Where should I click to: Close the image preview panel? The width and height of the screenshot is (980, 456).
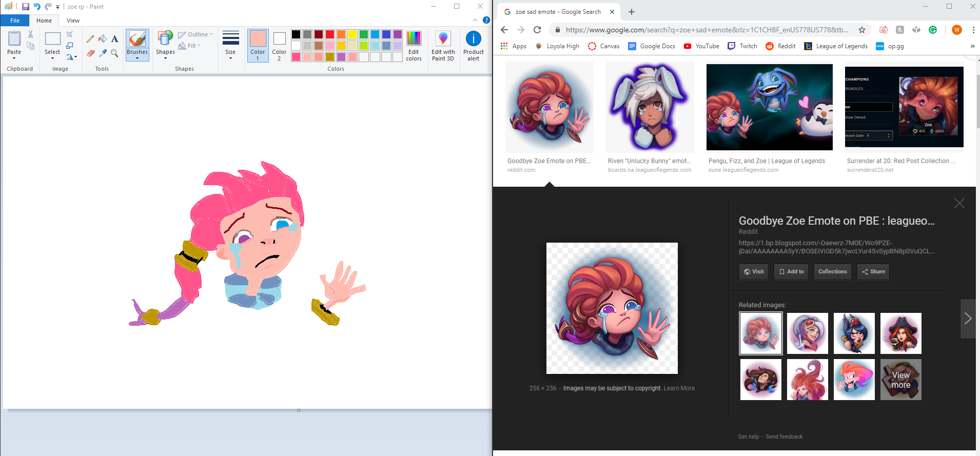coord(959,203)
